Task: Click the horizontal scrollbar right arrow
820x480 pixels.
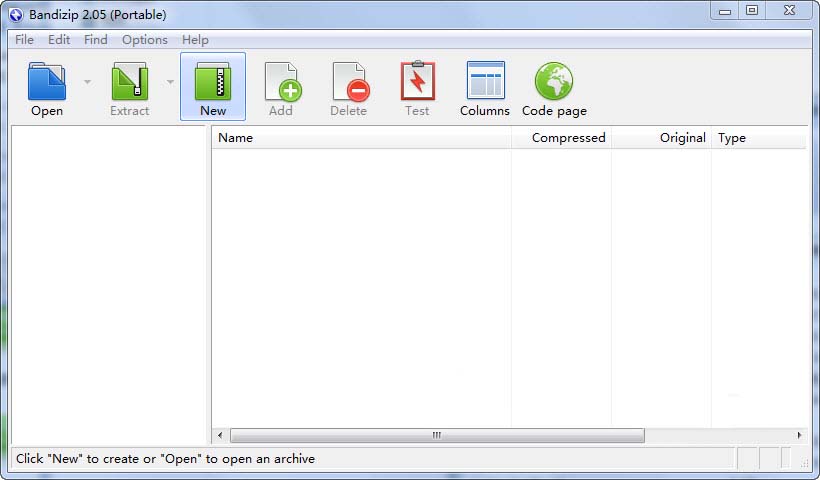Action: click(799, 436)
